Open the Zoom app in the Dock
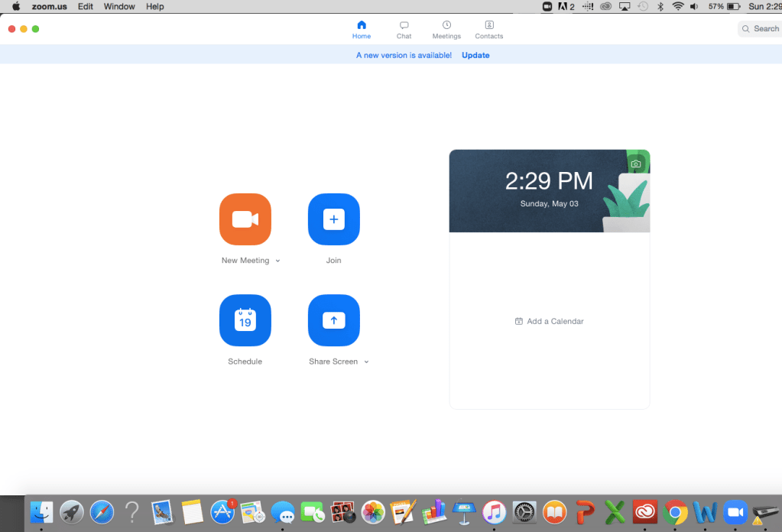Image resolution: width=782 pixels, height=532 pixels. coord(735,511)
